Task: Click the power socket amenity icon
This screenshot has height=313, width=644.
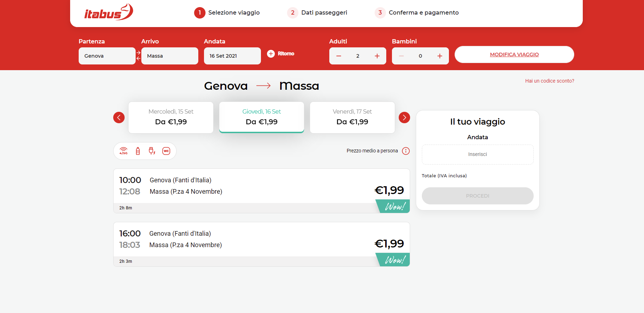Action: point(152,151)
